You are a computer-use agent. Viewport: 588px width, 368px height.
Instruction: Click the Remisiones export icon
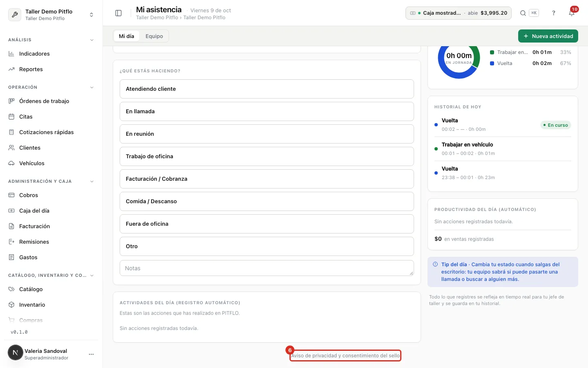pyautogui.click(x=11, y=242)
